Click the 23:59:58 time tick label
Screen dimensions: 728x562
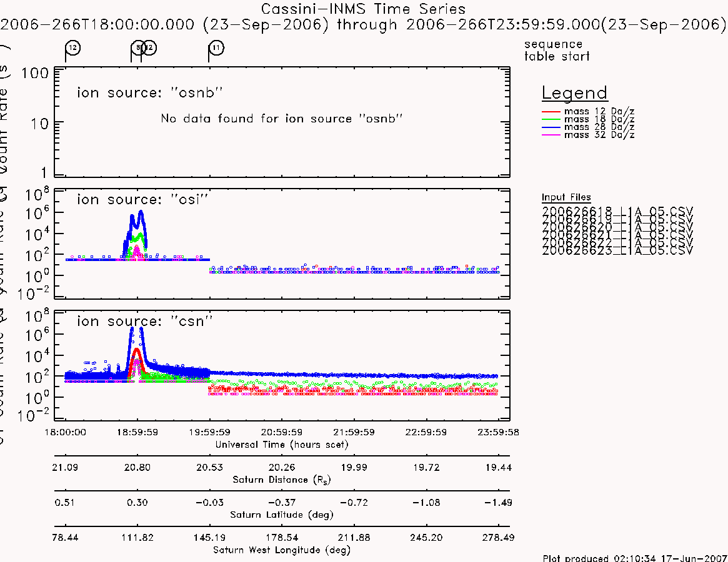click(498, 432)
